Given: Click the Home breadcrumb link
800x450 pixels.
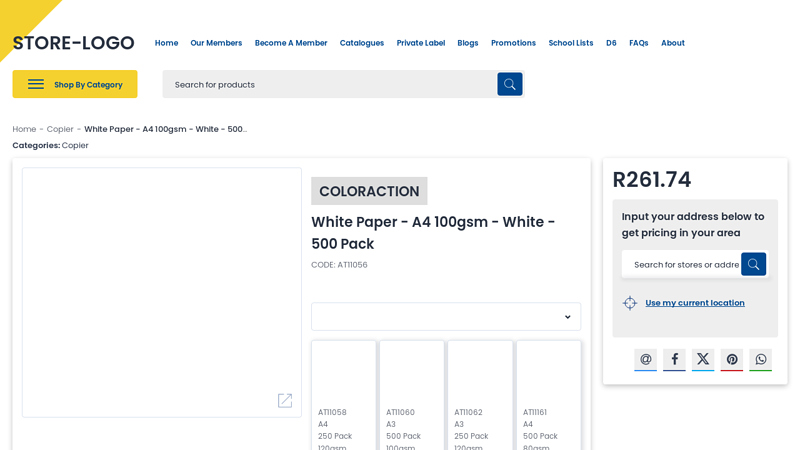Looking at the screenshot, I should (x=24, y=129).
